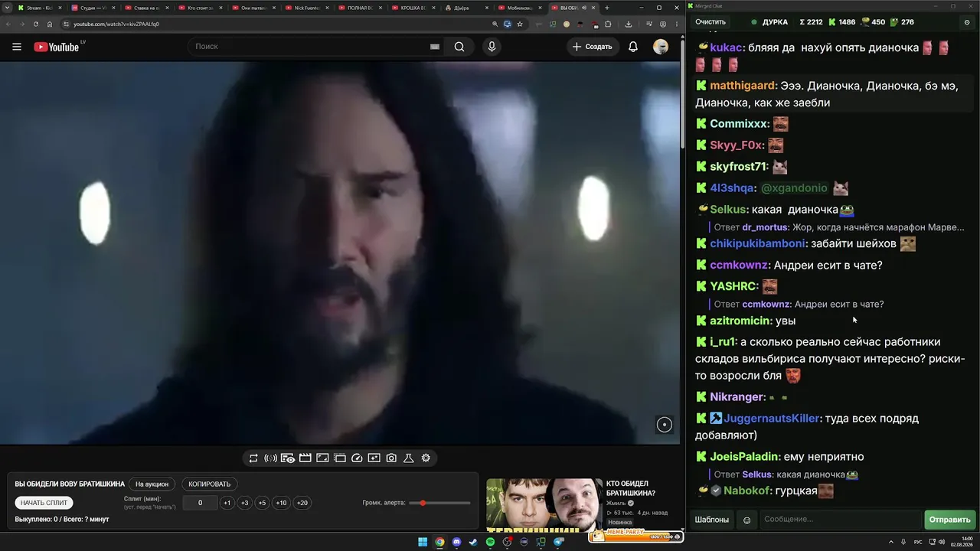
Task: Go back in the browser
Action: tap(8, 24)
